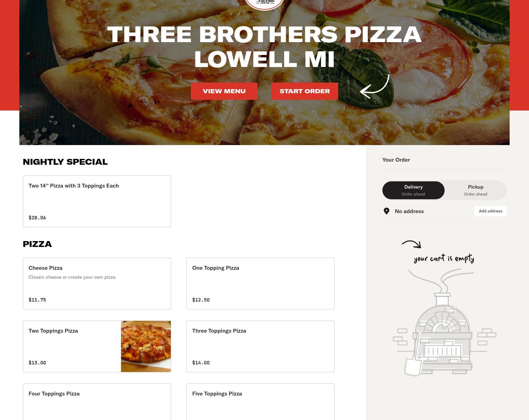The image size is (529, 420).
Task: Open the Three Toppings Pizza item
Action: (260, 346)
